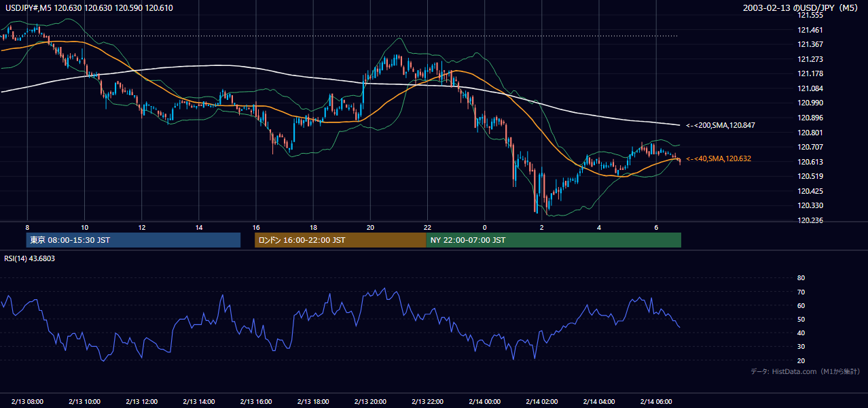Screen dimensions: 868x408
Task: Click the 東京 08:00-15:30 JST session bar
Action: point(133,240)
